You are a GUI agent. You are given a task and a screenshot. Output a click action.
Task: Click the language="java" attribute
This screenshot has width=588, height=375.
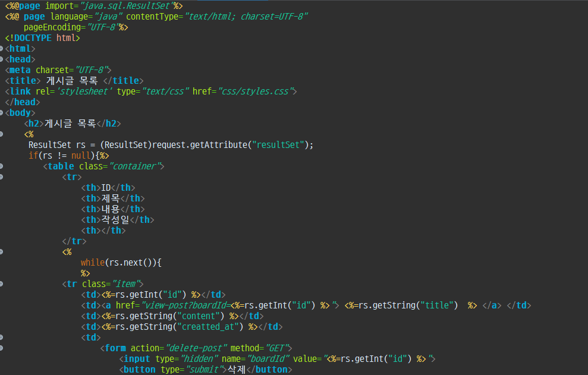tap(87, 17)
